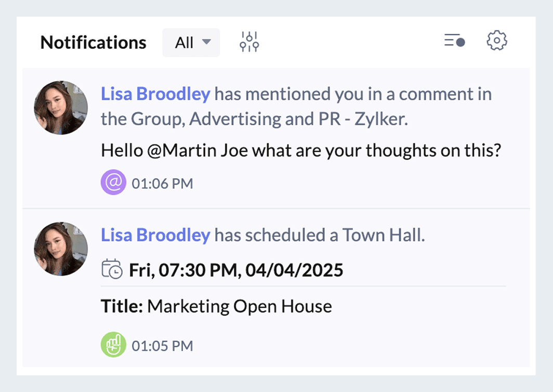553x392 pixels.
Task: Click the 01:06 PM timestamp
Action: tap(162, 184)
